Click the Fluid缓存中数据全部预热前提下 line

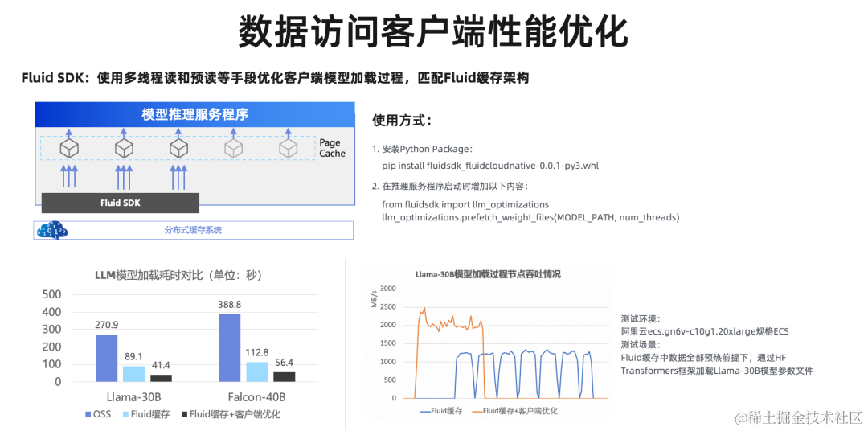[x=703, y=358]
